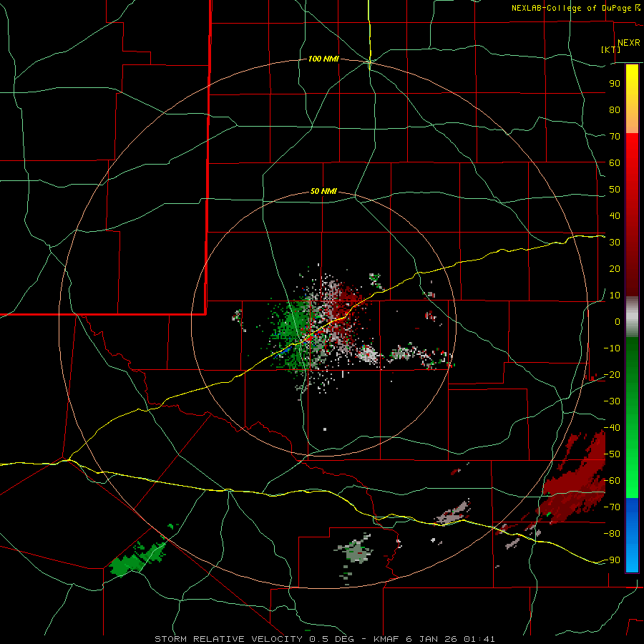Click the positive 70 knot scale label
Image resolution: width=644 pixels, height=644 pixels.
point(615,137)
